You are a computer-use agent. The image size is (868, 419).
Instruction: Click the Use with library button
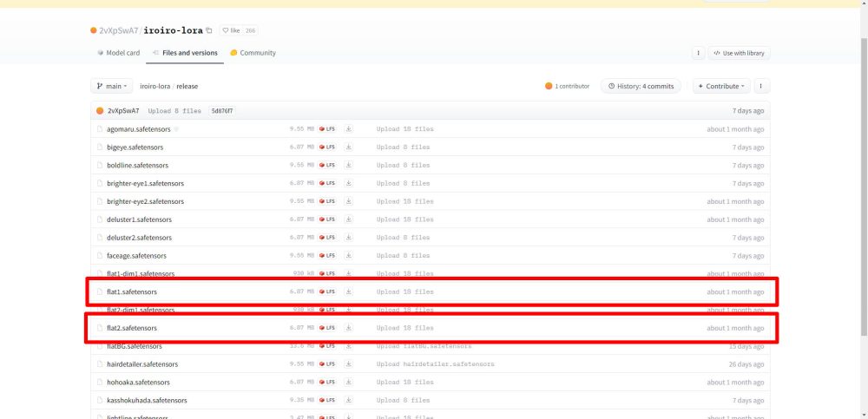pyautogui.click(x=739, y=53)
